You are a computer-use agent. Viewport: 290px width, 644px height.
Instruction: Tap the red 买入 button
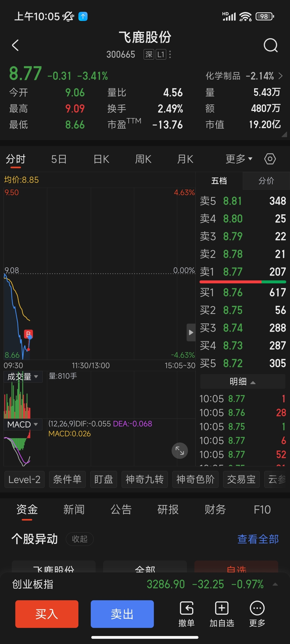[x=47, y=614]
